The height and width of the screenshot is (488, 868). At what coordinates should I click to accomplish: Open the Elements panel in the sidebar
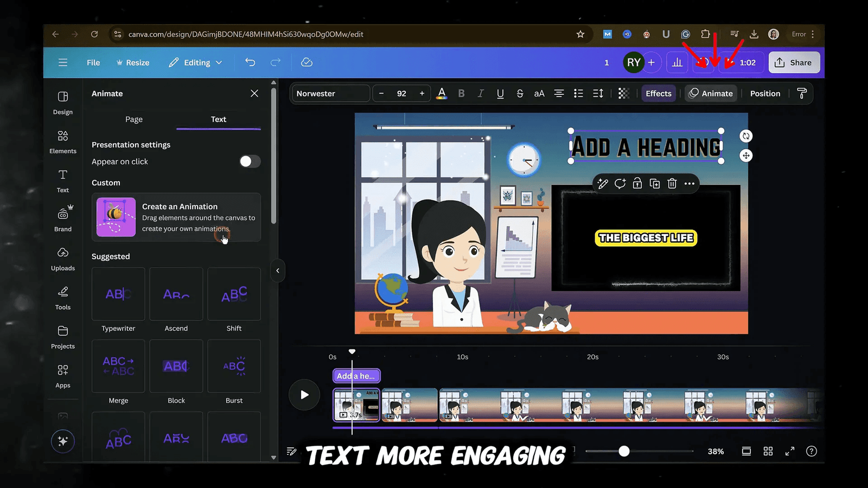tap(62, 142)
